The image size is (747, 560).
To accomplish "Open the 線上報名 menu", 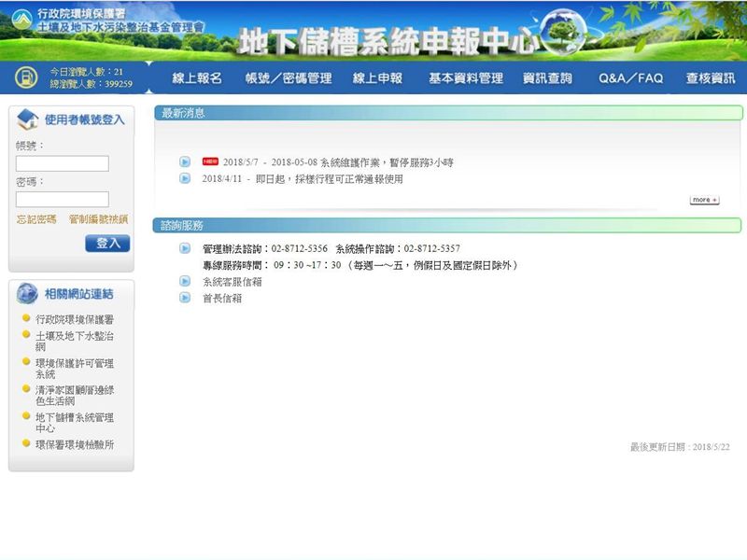I will (196, 78).
